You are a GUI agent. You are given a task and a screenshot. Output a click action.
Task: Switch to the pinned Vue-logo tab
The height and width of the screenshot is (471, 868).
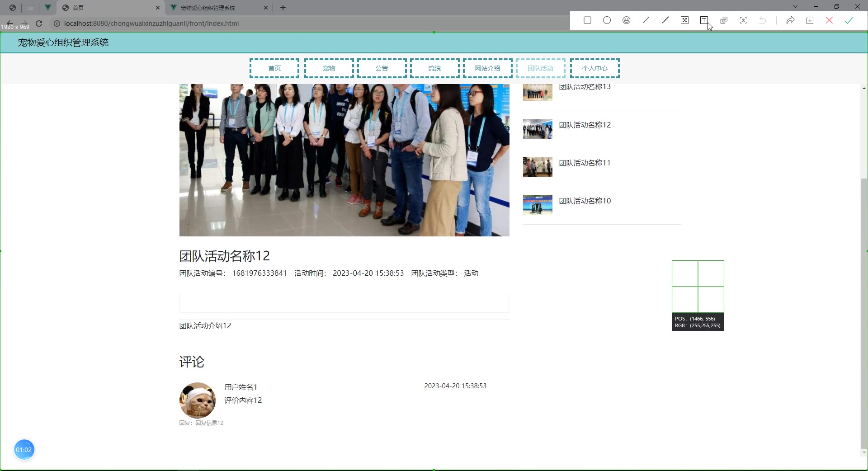coord(47,8)
